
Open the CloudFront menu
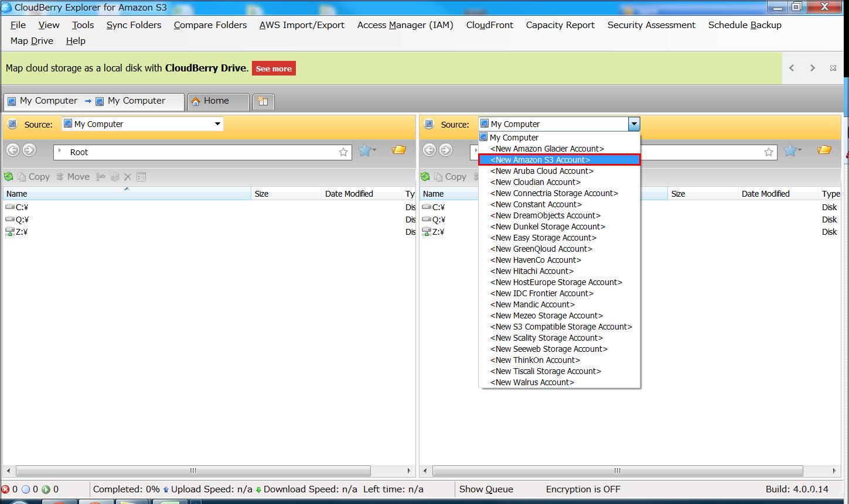click(x=489, y=25)
